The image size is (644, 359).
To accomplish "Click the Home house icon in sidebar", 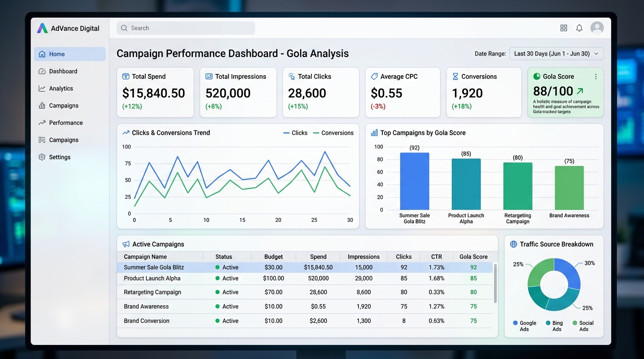I will [42, 54].
